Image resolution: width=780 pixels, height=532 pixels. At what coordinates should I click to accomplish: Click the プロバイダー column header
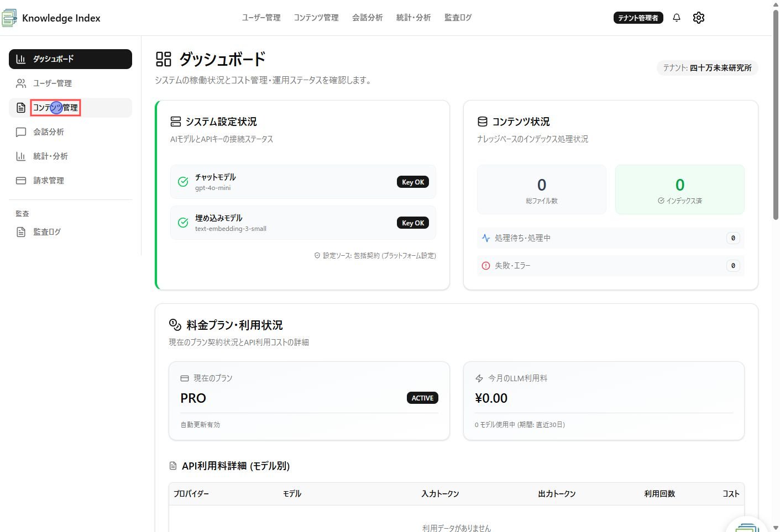[191, 494]
